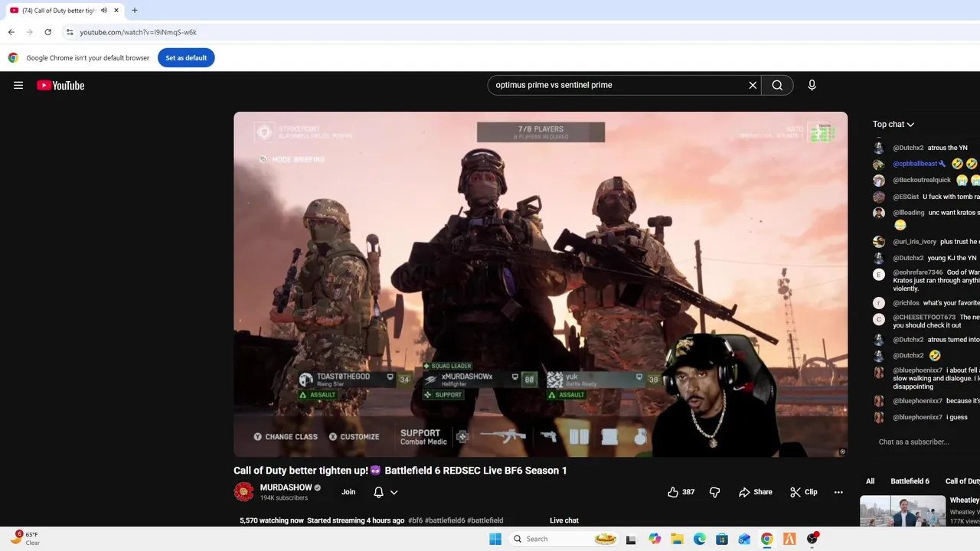Image resolution: width=980 pixels, height=551 pixels.
Task: Share the live stream
Action: pos(755,492)
